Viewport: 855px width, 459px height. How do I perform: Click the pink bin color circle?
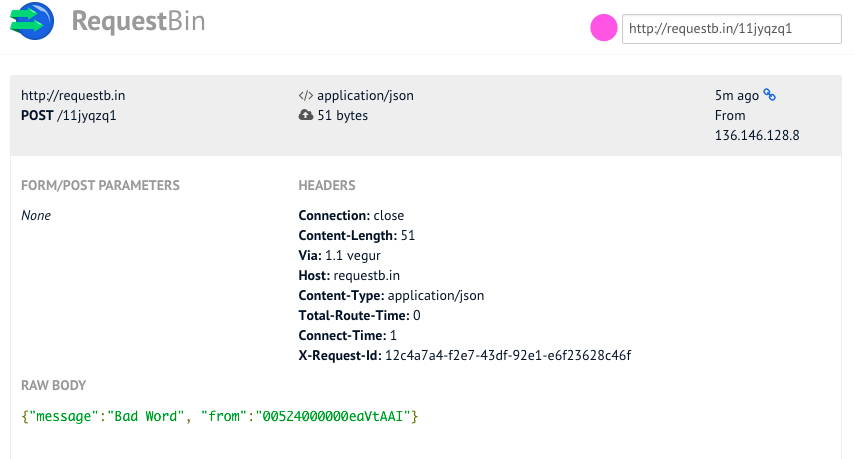(x=604, y=28)
